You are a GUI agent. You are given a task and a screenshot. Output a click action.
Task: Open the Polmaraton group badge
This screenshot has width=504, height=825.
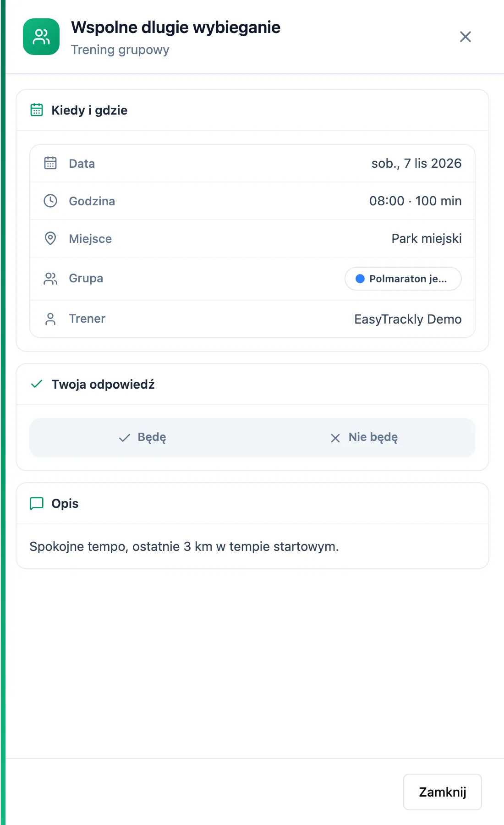point(403,279)
